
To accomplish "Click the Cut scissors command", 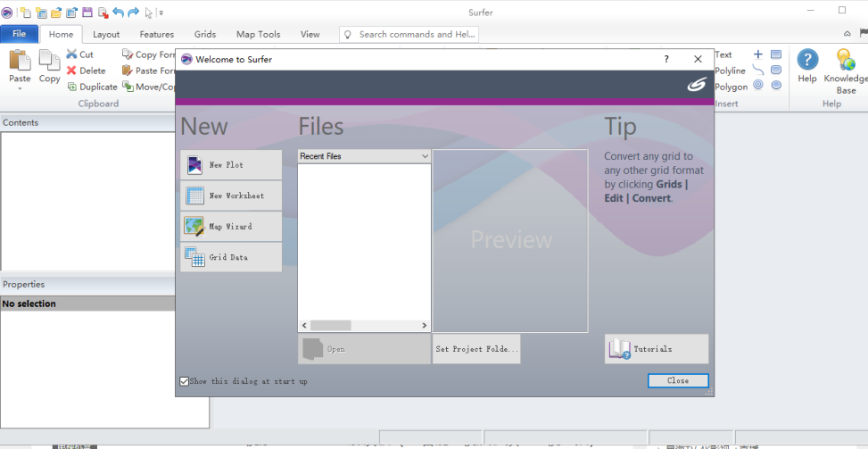I will point(79,54).
